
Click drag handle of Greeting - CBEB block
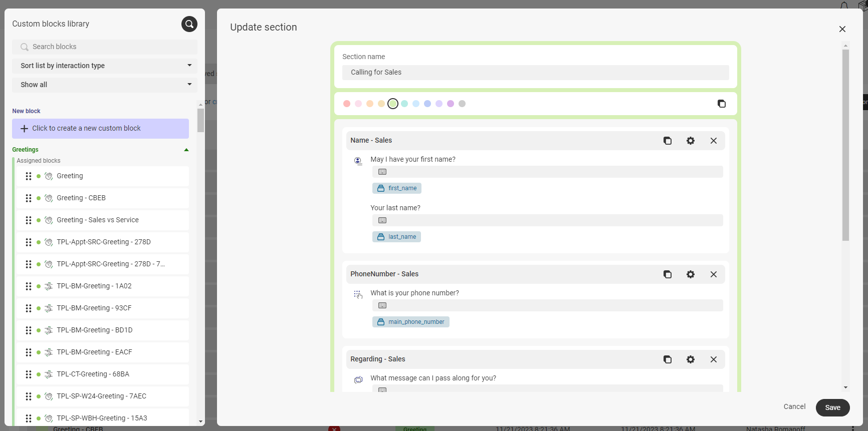coord(29,198)
